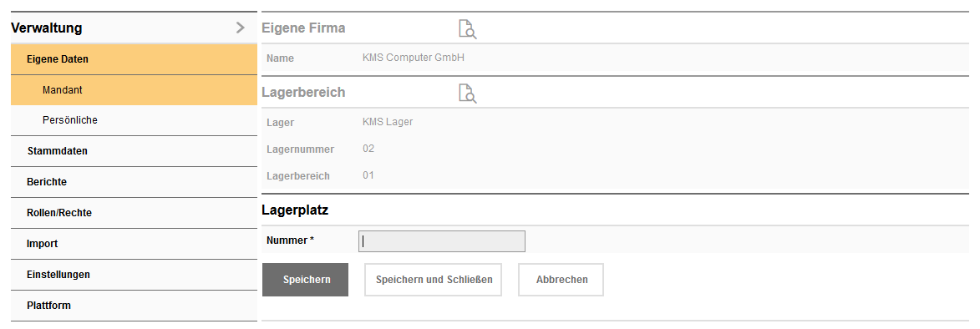The width and height of the screenshot is (980, 329).
Task: Focus the Nummer input field
Action: pos(442,241)
